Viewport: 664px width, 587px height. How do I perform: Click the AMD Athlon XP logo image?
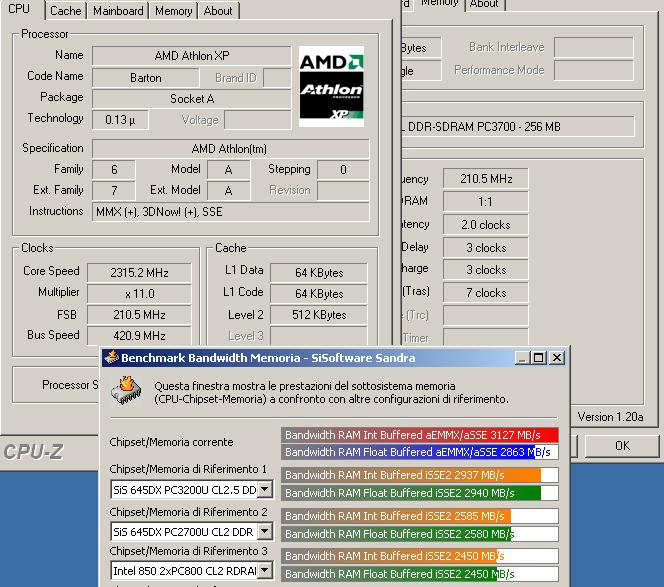tap(332, 86)
